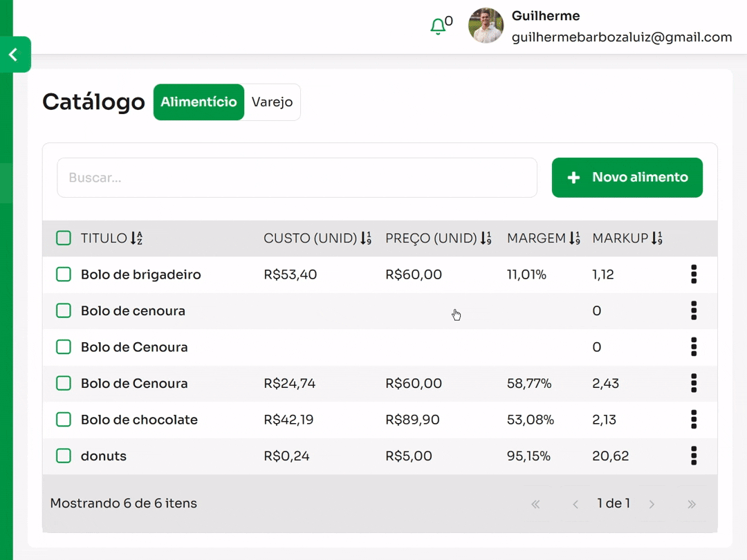Sort by the Margem column icon
Viewport: 747px width, 560px height.
(x=574, y=239)
